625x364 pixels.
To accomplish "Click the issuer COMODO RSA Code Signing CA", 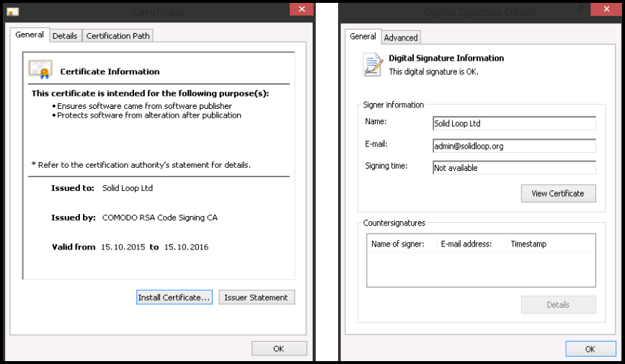I will coord(160,218).
